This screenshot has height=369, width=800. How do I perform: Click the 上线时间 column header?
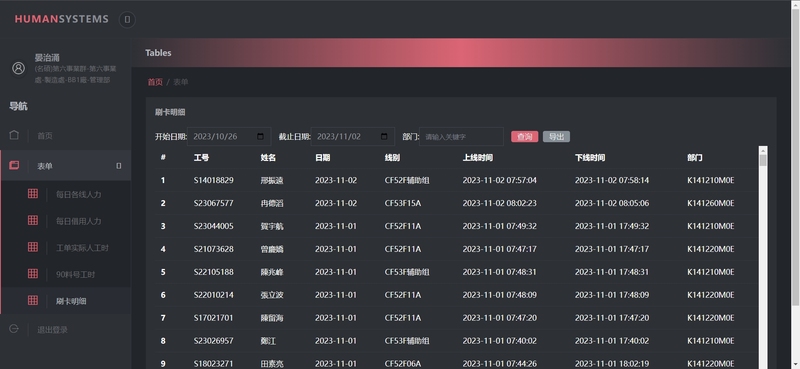[478, 158]
